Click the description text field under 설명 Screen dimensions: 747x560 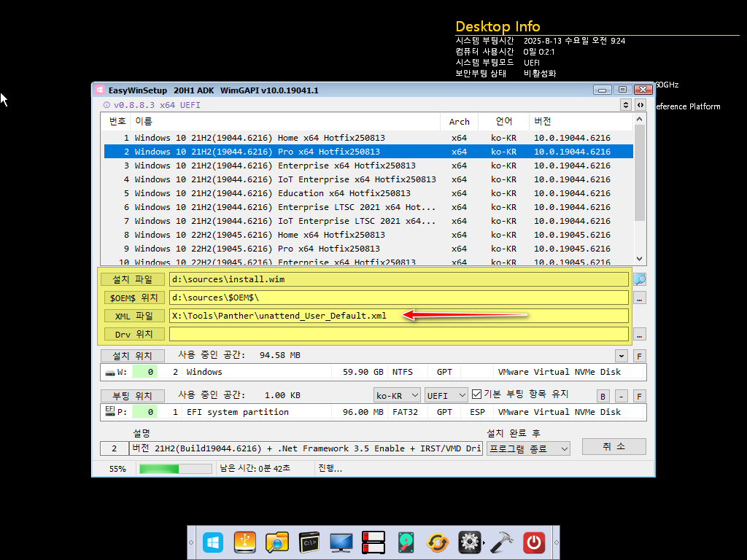(306, 448)
